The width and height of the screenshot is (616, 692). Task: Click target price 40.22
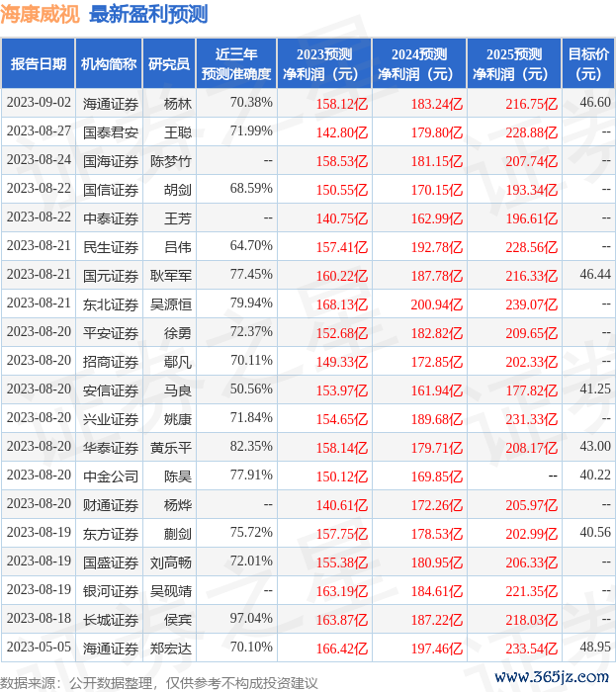595,476
